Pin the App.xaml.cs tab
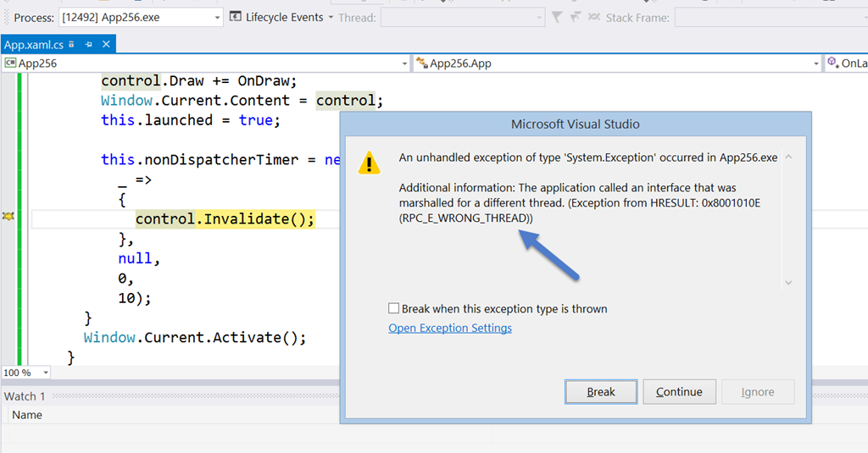868x453 pixels. pos(88,44)
